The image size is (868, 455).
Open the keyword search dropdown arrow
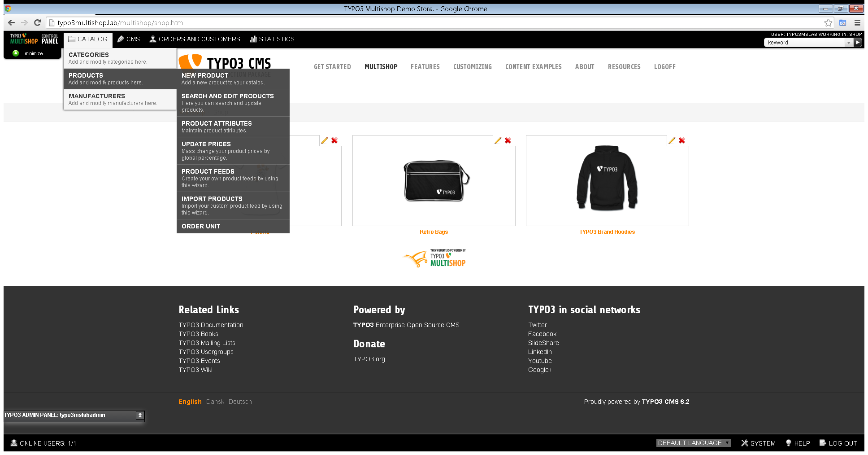click(x=849, y=42)
